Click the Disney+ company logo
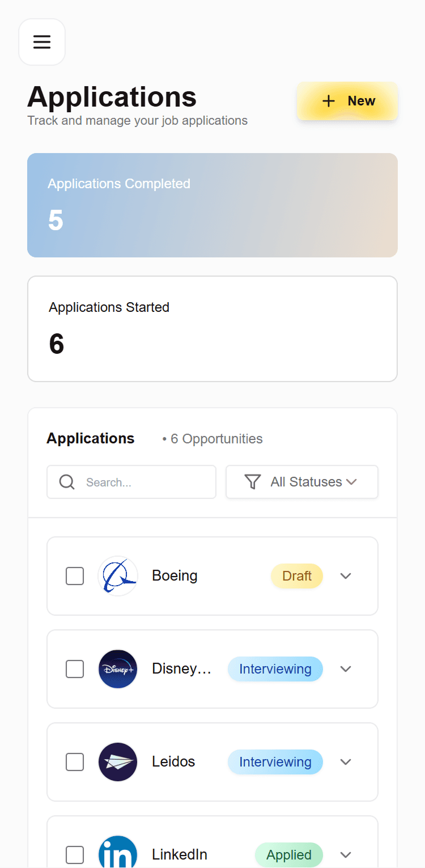The height and width of the screenshot is (868, 425). pyautogui.click(x=118, y=669)
